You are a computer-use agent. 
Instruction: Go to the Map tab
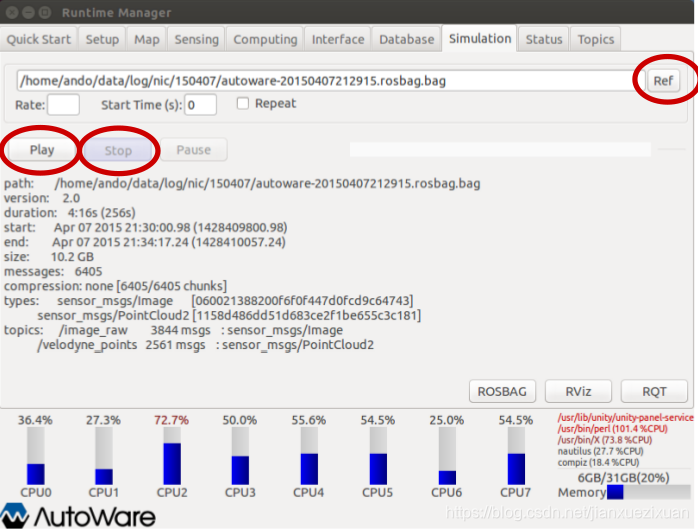pyautogui.click(x=147, y=39)
